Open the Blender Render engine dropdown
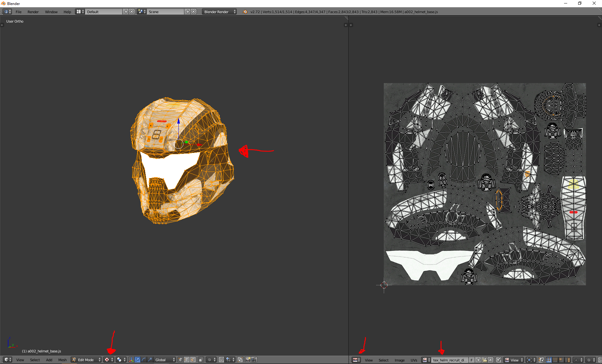Viewport: 602px width, 364px height. [219, 12]
